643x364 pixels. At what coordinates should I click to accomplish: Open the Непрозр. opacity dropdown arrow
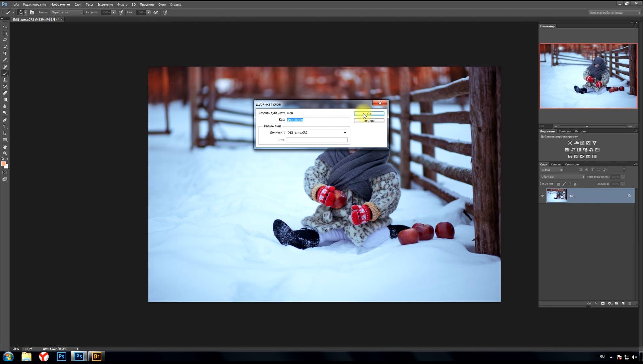114,12
